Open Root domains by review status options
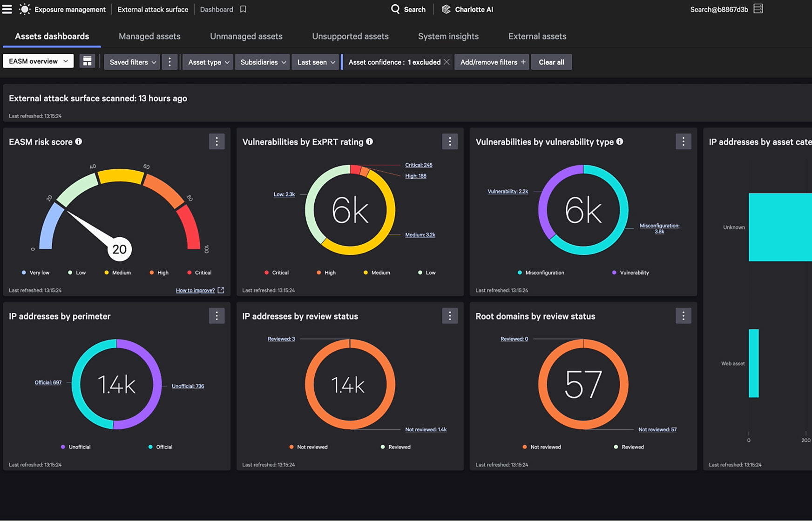812x521 pixels. click(683, 316)
